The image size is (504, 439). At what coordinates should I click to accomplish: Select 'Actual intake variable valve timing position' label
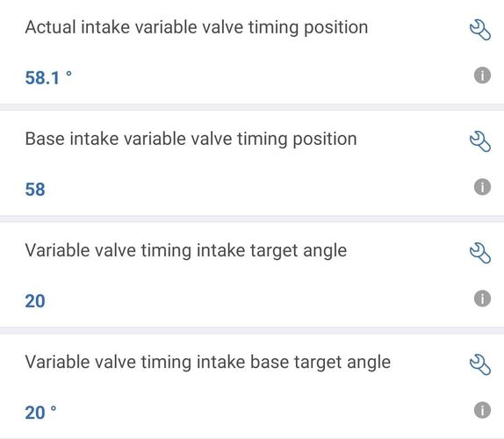(x=197, y=28)
